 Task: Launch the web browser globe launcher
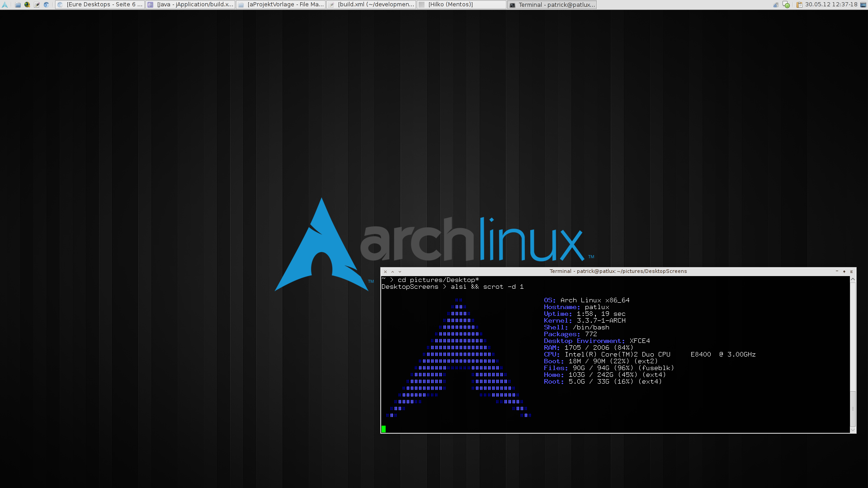click(27, 5)
